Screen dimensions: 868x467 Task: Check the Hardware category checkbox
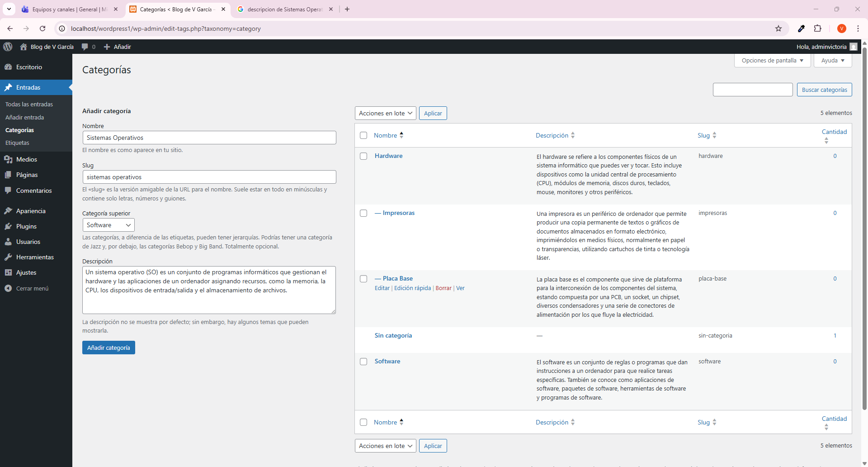pyautogui.click(x=363, y=156)
